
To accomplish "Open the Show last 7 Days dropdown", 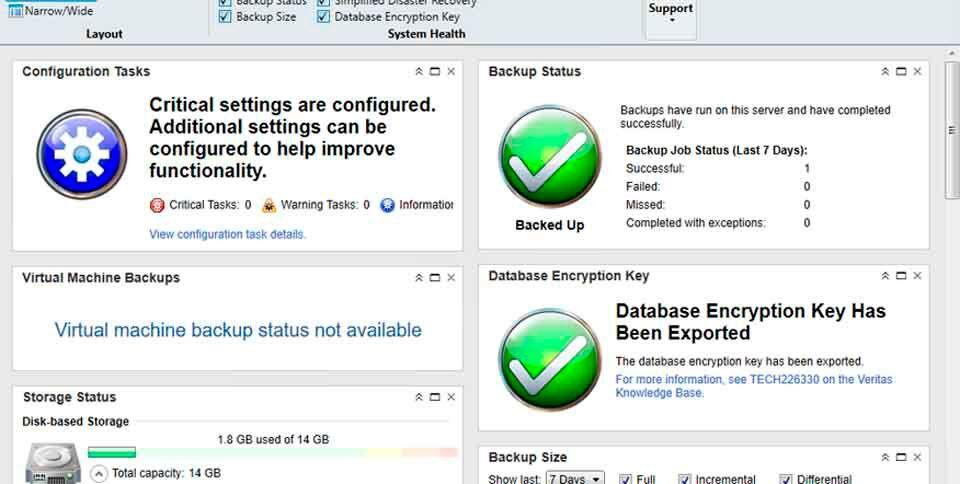I will point(575,478).
